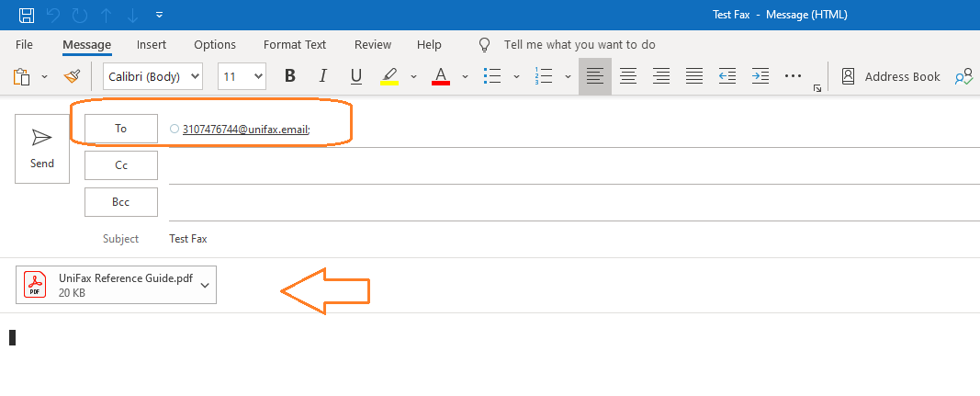Increase the paragraph indent
Viewport: 980px width, 396px height.
tap(760, 76)
